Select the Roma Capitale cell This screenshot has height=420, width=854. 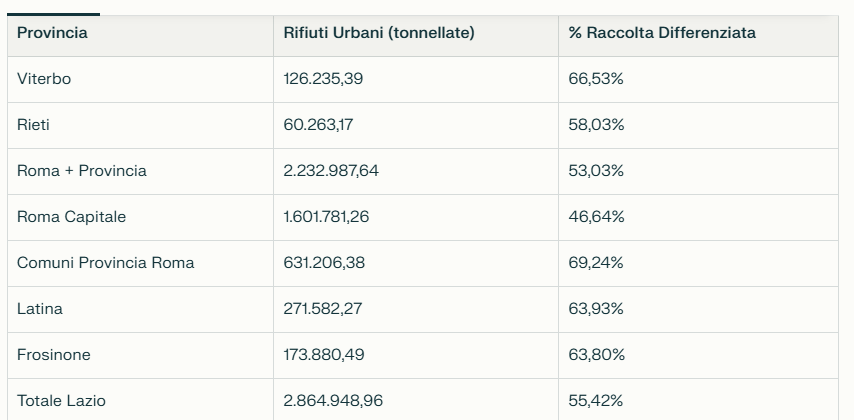tap(72, 217)
